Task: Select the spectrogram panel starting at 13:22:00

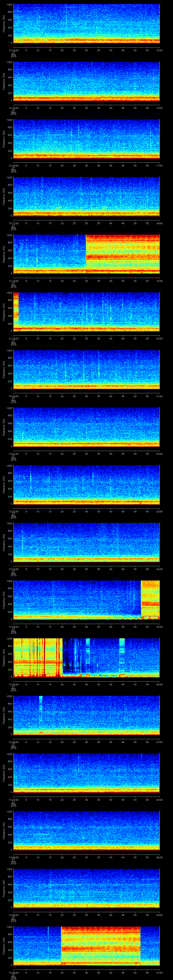Action: [x=86, y=485]
